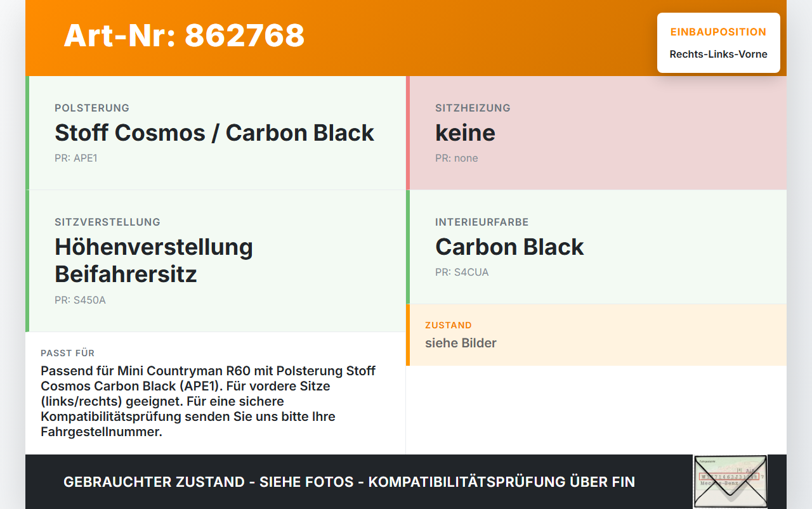The width and height of the screenshot is (812, 509).
Task: Click the Zustand 'siehe Bilder' box
Action: pyautogui.click(x=596, y=335)
